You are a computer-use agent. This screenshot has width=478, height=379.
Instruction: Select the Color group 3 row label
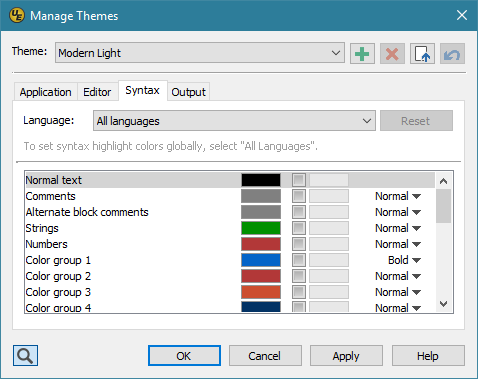click(x=58, y=292)
